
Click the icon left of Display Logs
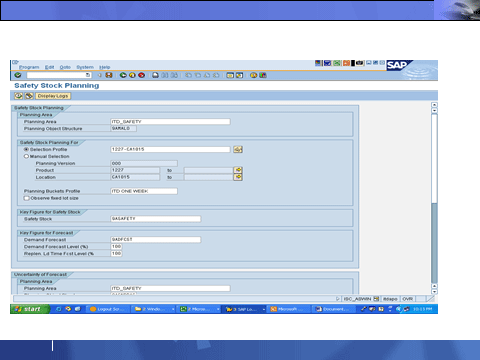[x=29, y=96]
